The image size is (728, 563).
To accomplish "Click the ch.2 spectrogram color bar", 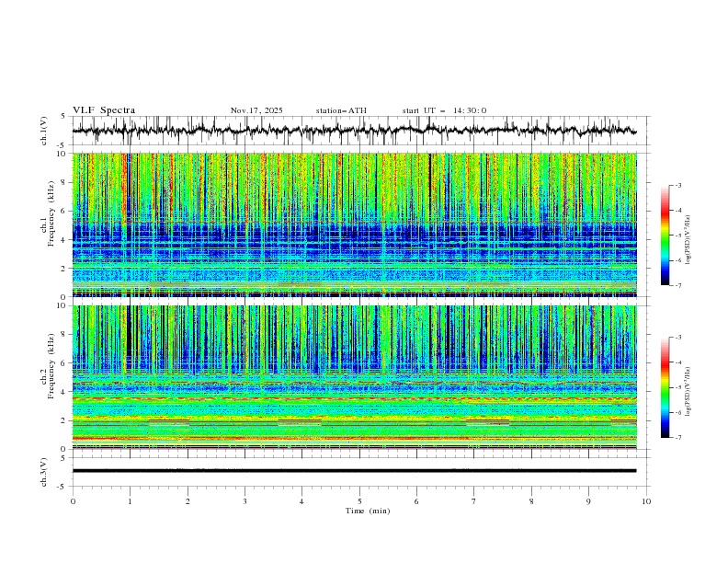I will tap(665, 387).
